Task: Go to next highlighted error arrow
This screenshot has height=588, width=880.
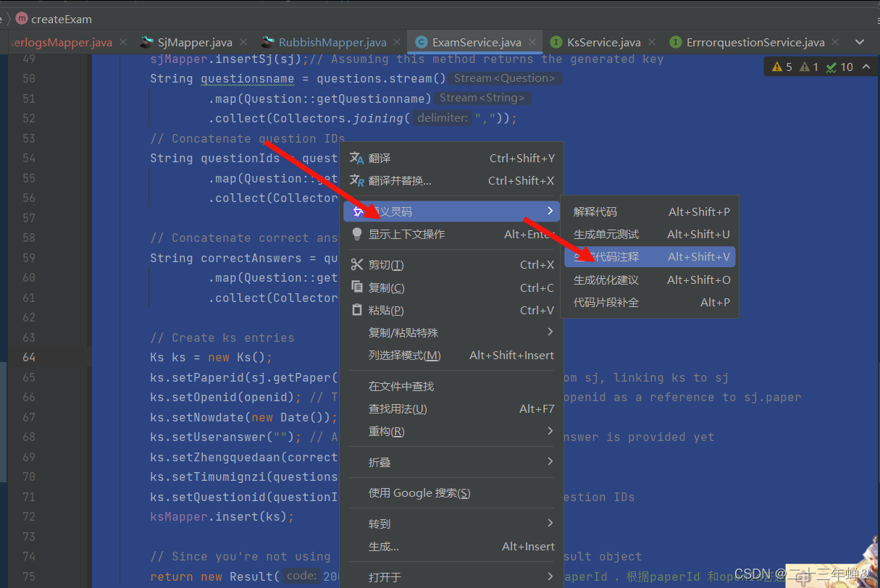Action: click(866, 67)
